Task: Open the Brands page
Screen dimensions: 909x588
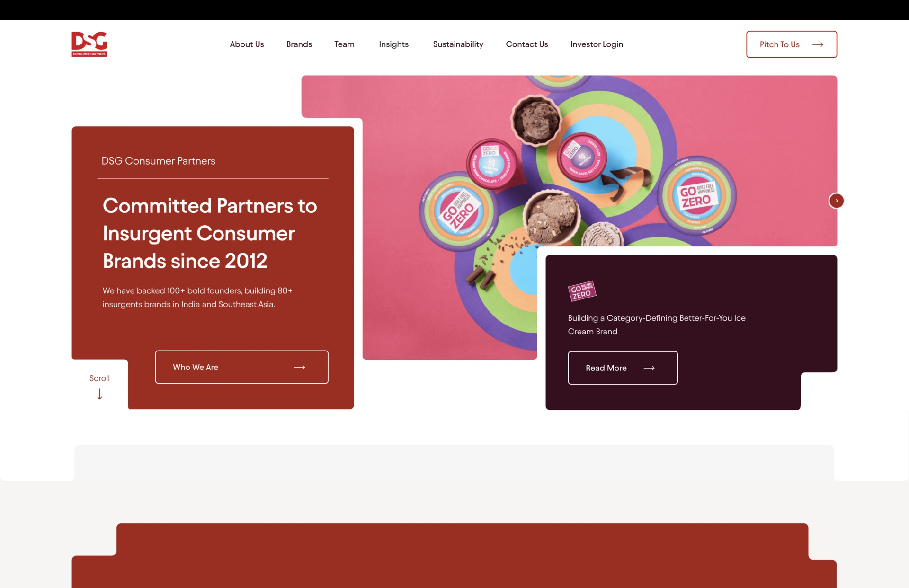Action: pos(299,44)
